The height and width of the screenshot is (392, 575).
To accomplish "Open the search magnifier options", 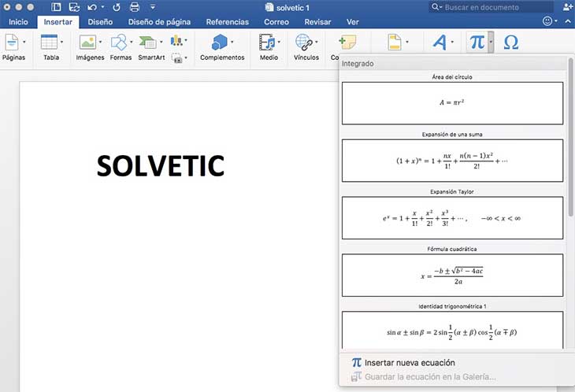I will (436, 7).
